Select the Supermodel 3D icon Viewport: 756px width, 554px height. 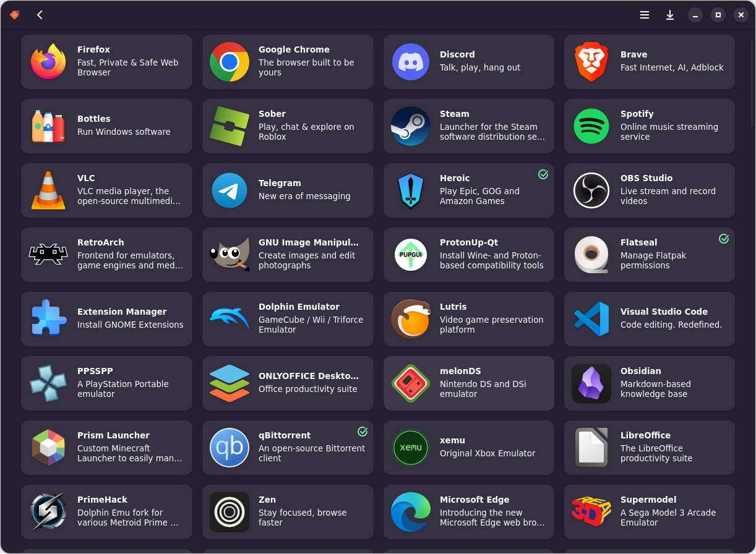(591, 512)
